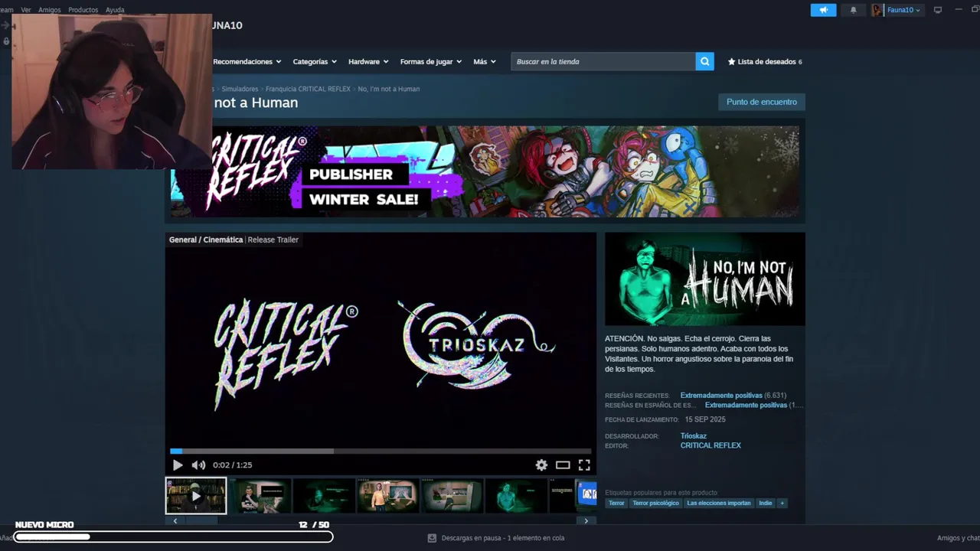Select the second media thumbnail
The image size is (980, 551).
260,496
